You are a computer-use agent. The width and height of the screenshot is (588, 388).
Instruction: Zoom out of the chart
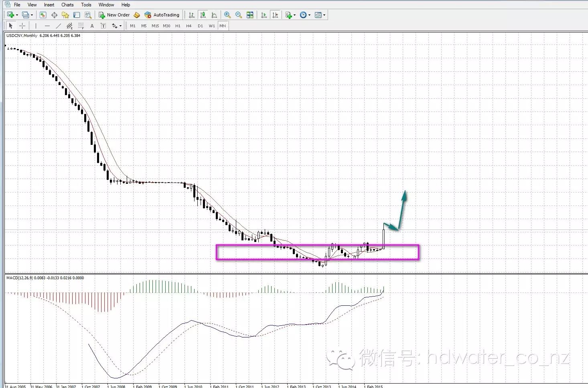coord(239,15)
